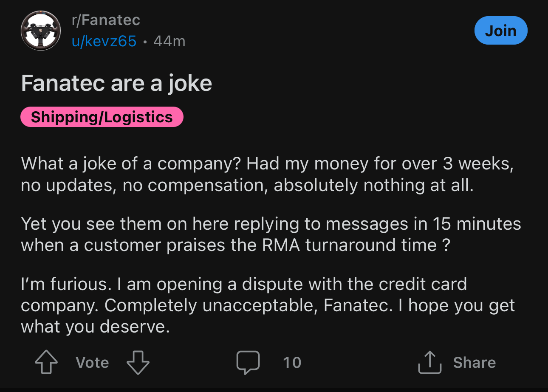Image resolution: width=548 pixels, height=392 pixels.
Task: Visit the r/Fanatec subreddit link
Action: coord(106,20)
